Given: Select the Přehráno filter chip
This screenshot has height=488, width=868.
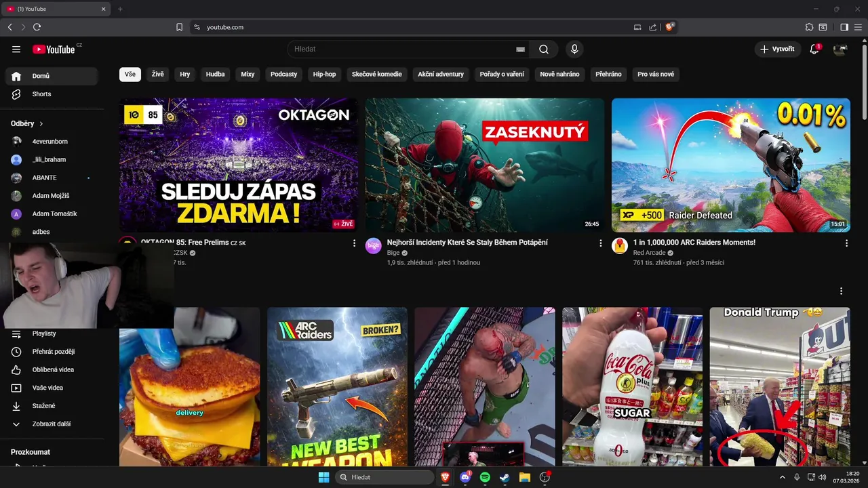Looking at the screenshot, I should (x=609, y=74).
